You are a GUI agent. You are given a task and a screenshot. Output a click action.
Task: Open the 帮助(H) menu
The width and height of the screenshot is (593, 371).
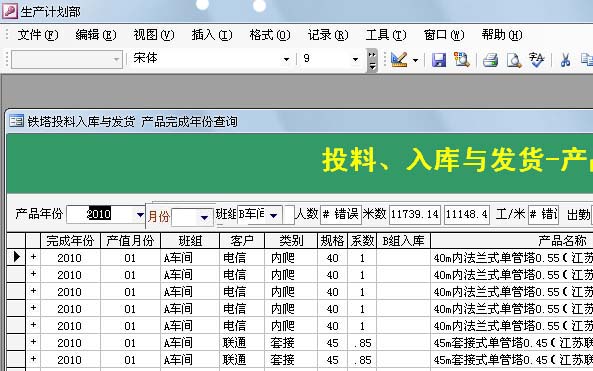502,35
